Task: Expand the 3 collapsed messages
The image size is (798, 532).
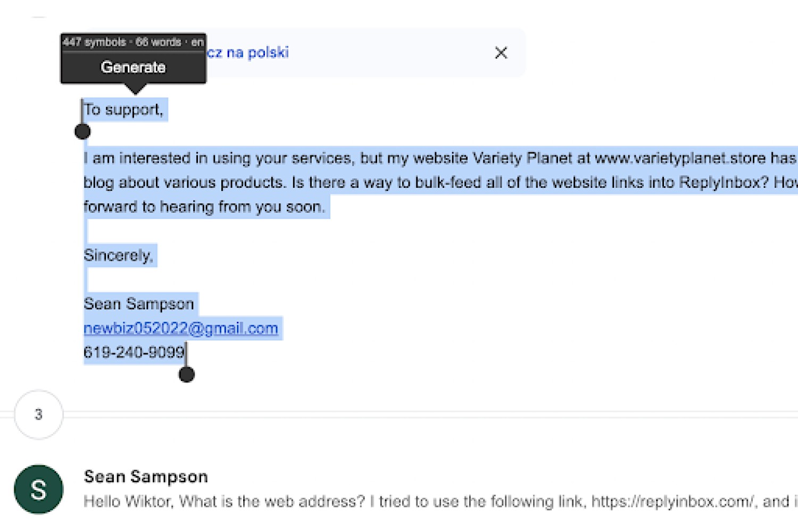Action: pyautogui.click(x=38, y=414)
